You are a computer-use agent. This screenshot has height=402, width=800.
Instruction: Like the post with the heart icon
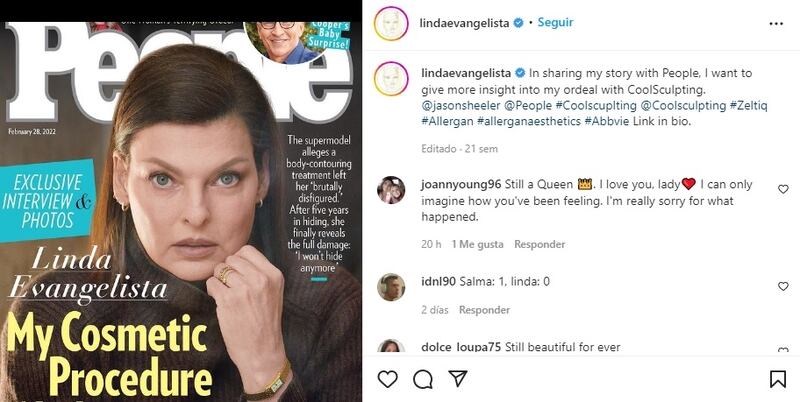coord(388,379)
